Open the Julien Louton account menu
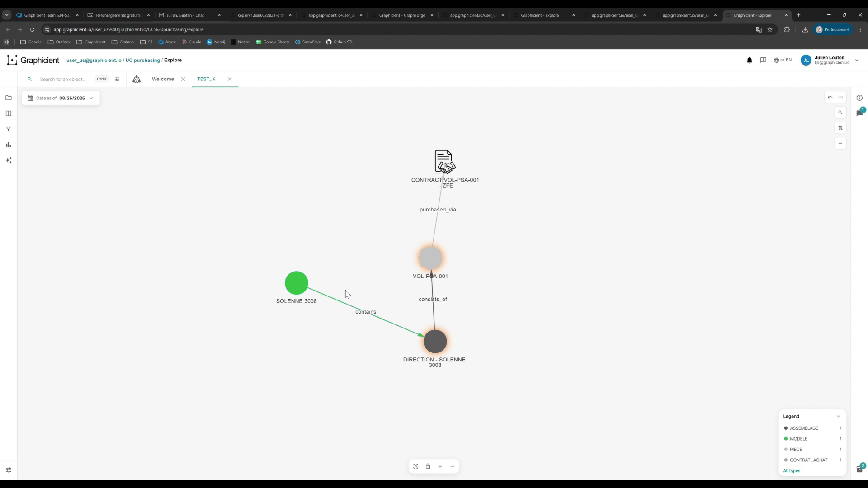The width and height of the screenshot is (868, 488). [x=830, y=60]
